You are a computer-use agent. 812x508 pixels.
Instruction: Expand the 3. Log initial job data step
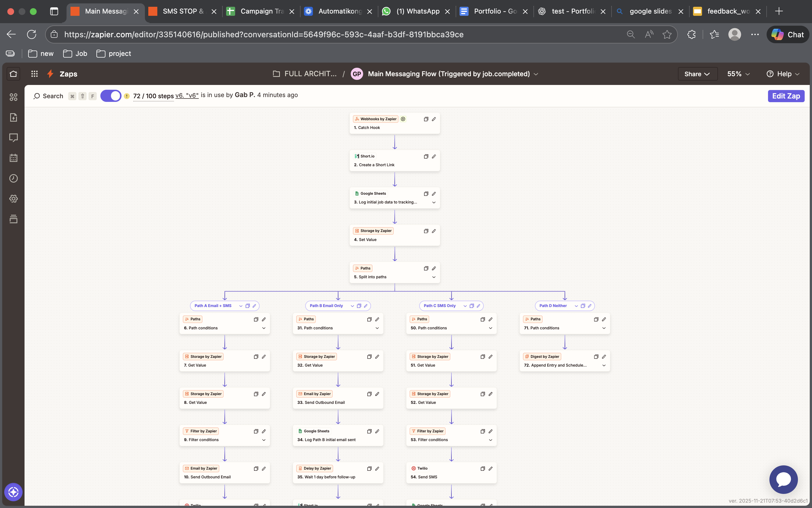[434, 202]
